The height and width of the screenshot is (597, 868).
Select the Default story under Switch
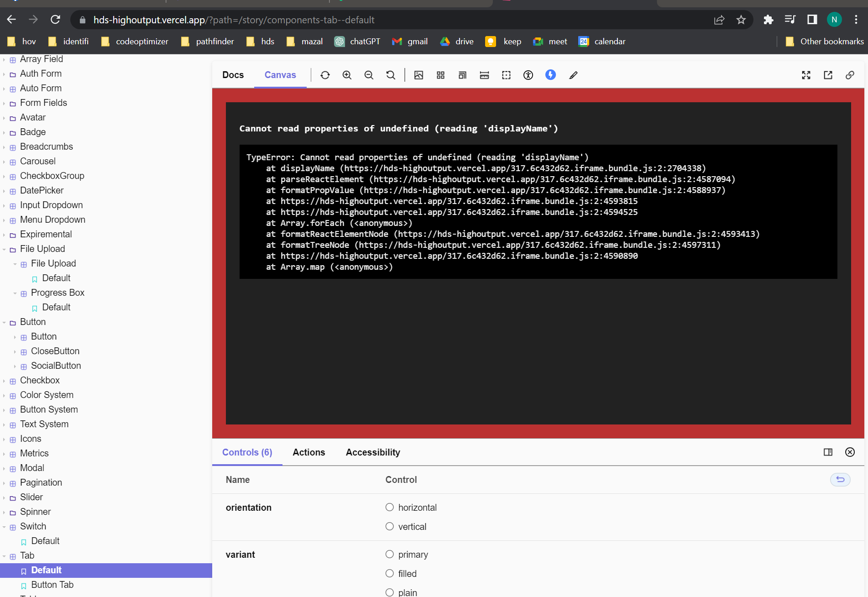pyautogui.click(x=45, y=541)
